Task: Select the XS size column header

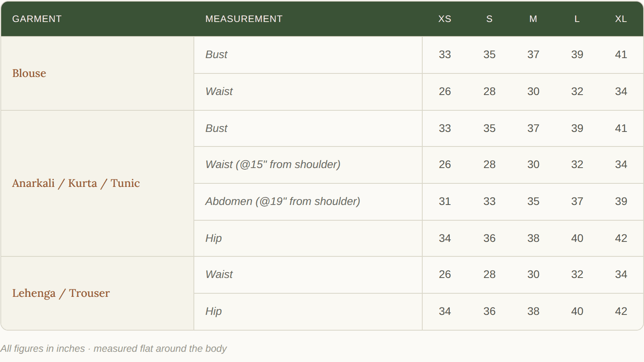Action: tap(445, 19)
